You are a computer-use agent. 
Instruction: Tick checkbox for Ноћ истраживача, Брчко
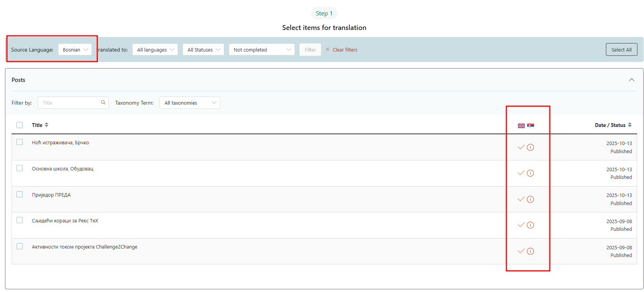20,142
